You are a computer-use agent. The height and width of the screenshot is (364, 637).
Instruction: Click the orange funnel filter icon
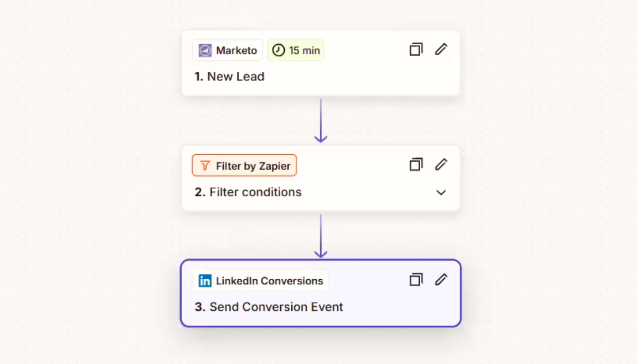click(205, 166)
